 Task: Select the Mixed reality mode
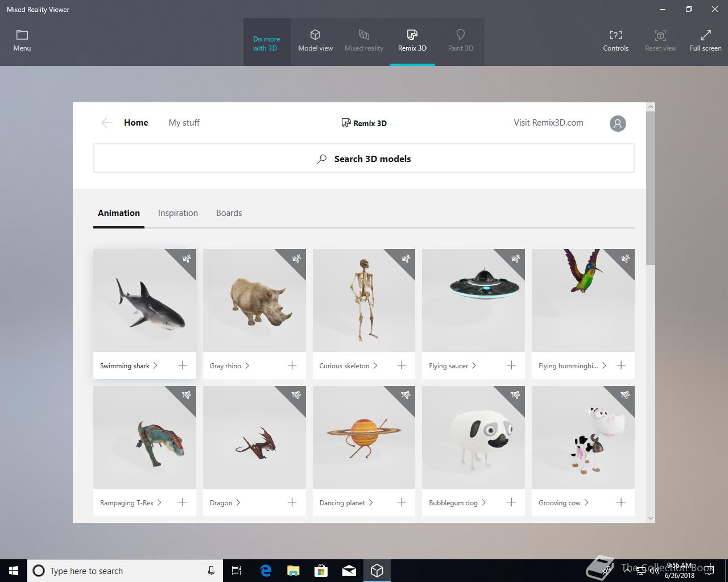(364, 41)
